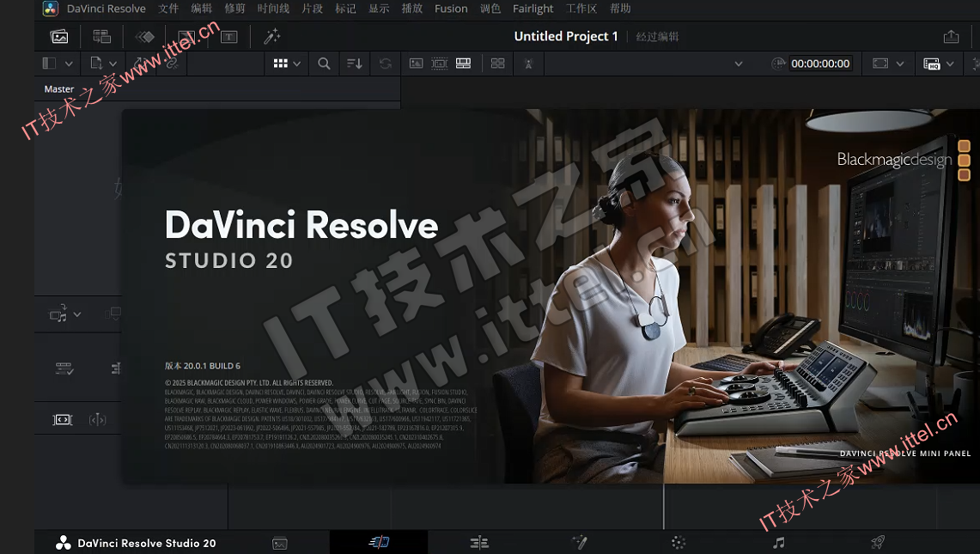The image size is (980, 554).
Task: Open the 修剪 menu
Action: [235, 9]
